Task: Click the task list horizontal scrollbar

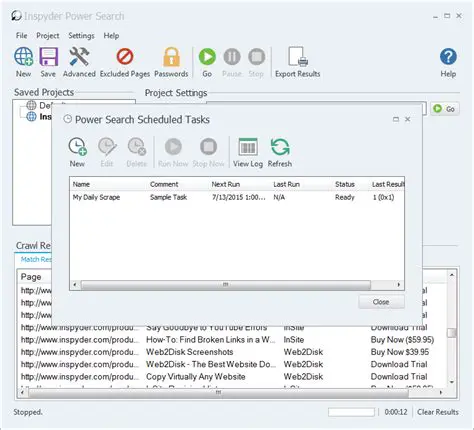Action: 225,285
